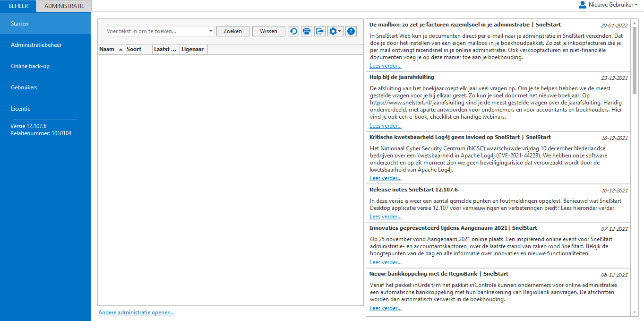Click the printer icon in toolbar
Viewport: 644px width, 321px height.
[x=307, y=31]
